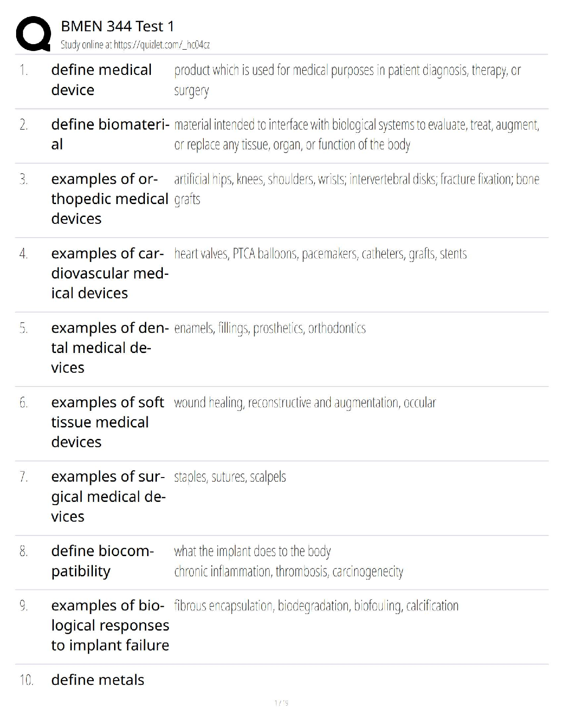Select the orthopedic medical devices term

(109, 199)
